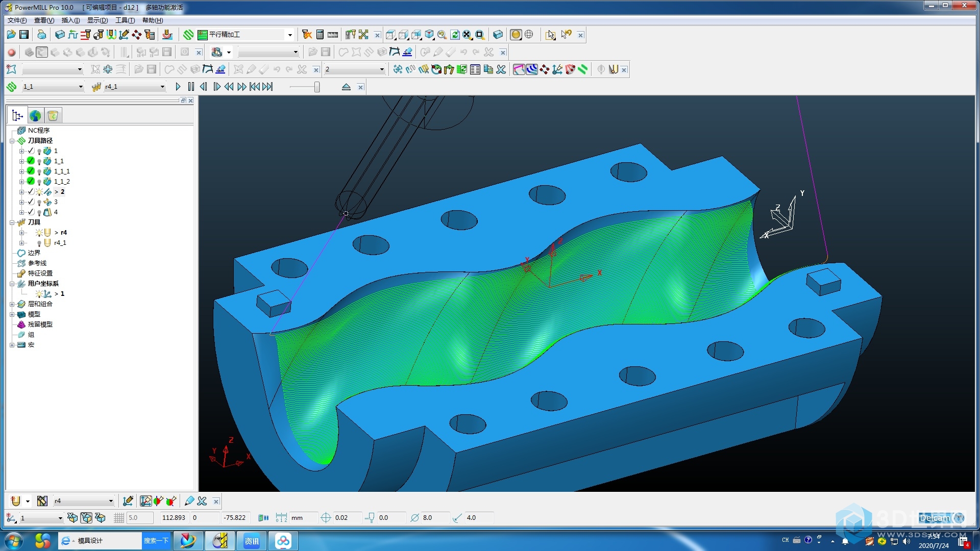
Task: Open the 显示(D) menu
Action: [97, 20]
